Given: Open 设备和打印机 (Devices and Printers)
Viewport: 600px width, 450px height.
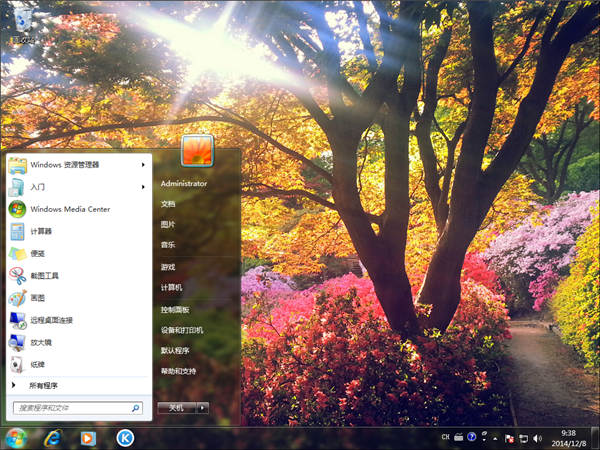Looking at the screenshot, I should (x=182, y=330).
